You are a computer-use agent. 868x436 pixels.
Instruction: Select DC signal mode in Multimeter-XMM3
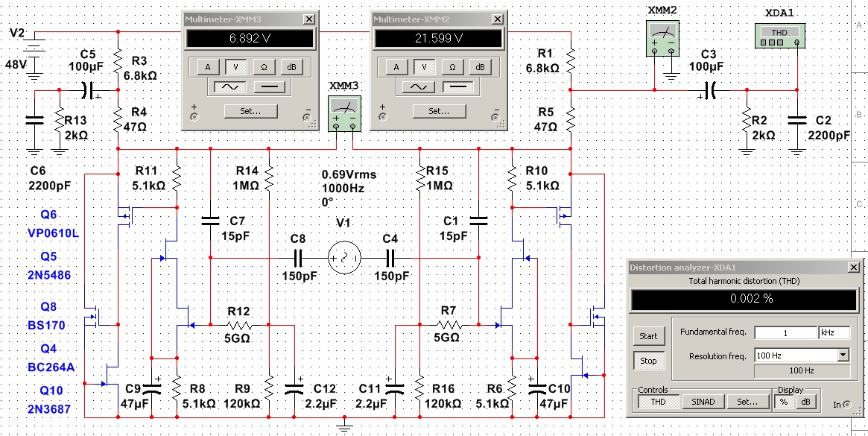click(x=269, y=87)
